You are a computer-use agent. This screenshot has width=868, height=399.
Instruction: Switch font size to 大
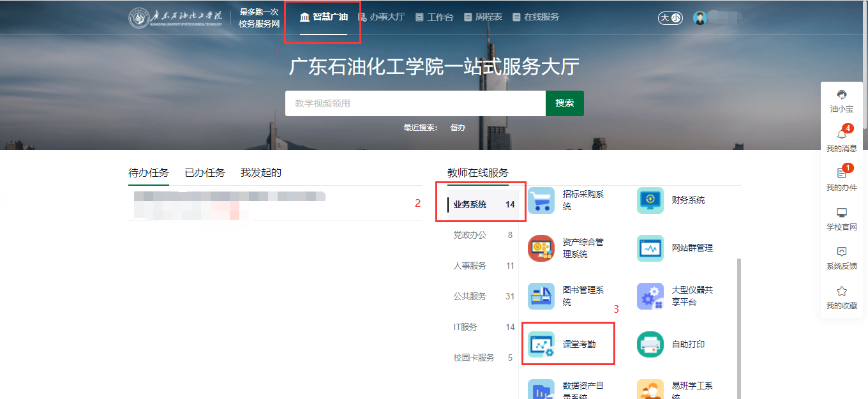click(x=664, y=18)
